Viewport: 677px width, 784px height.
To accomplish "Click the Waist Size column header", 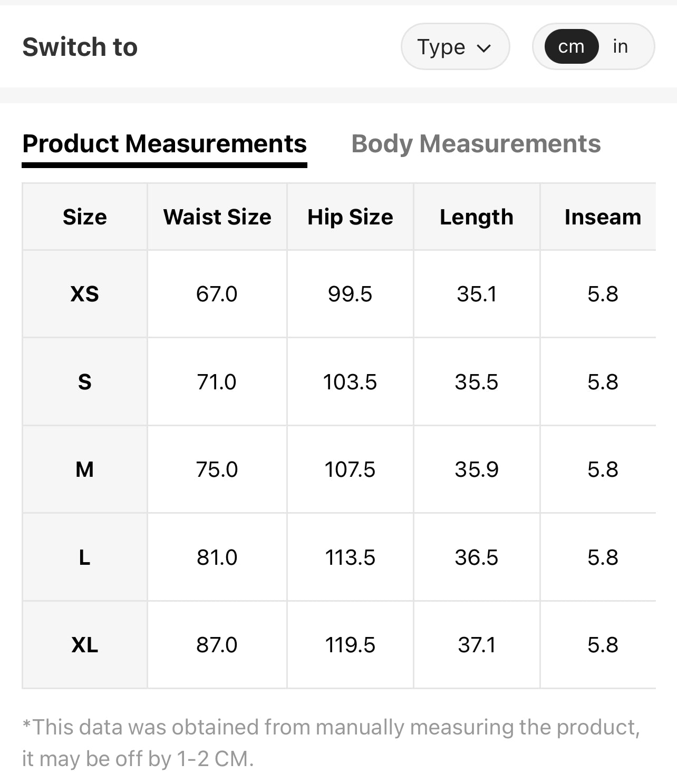I will (217, 217).
